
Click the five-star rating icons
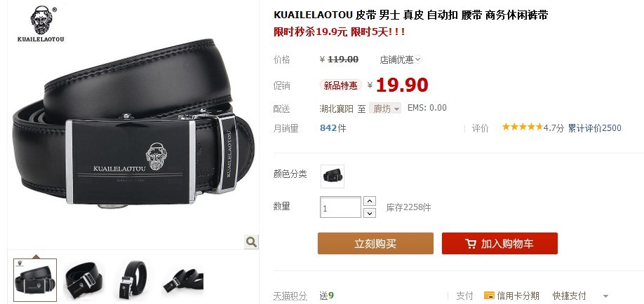[x=522, y=127]
